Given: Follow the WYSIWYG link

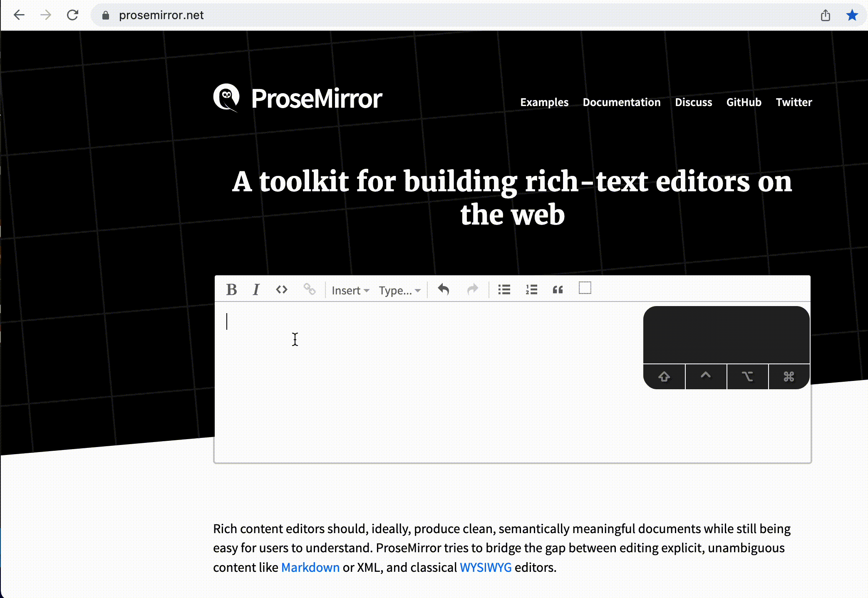Looking at the screenshot, I should pos(486,568).
